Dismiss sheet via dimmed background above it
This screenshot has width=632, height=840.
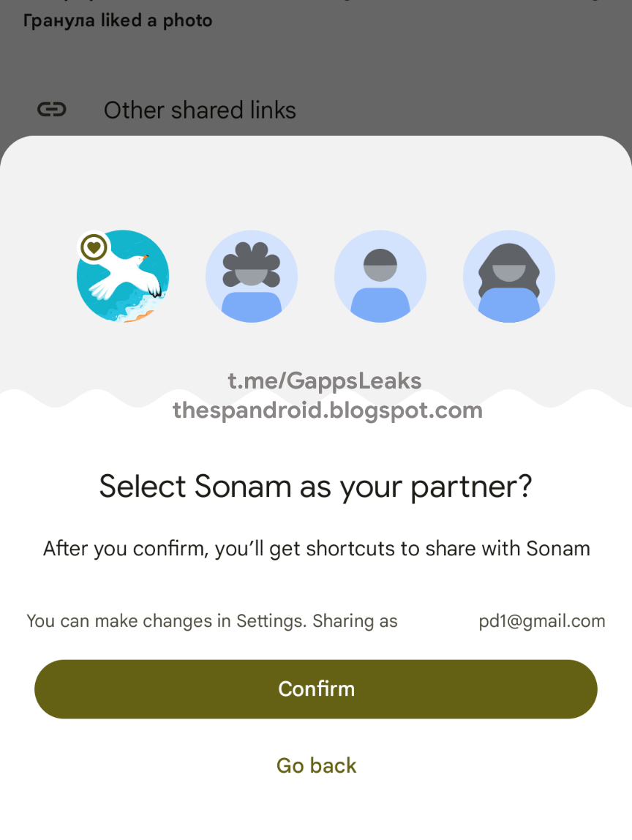[x=316, y=64]
